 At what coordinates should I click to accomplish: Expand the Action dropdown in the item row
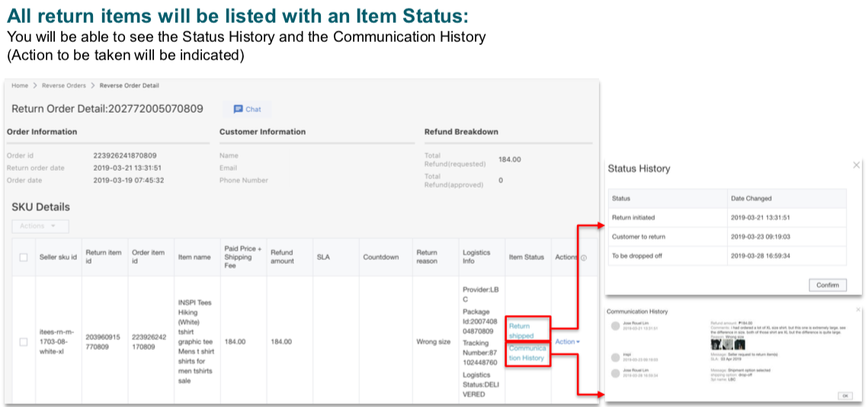[567, 341]
